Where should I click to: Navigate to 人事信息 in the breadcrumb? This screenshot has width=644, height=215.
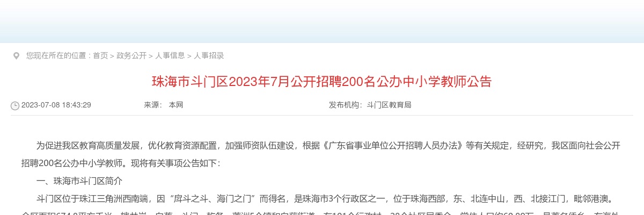pyautogui.click(x=170, y=55)
